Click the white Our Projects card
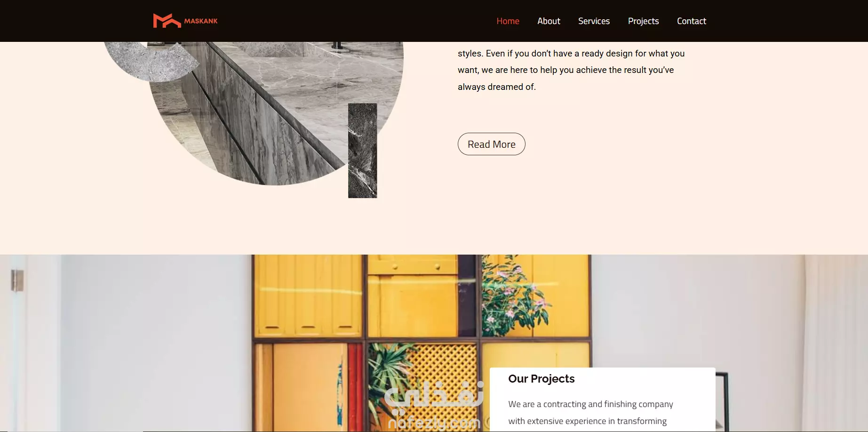 [x=602, y=400]
